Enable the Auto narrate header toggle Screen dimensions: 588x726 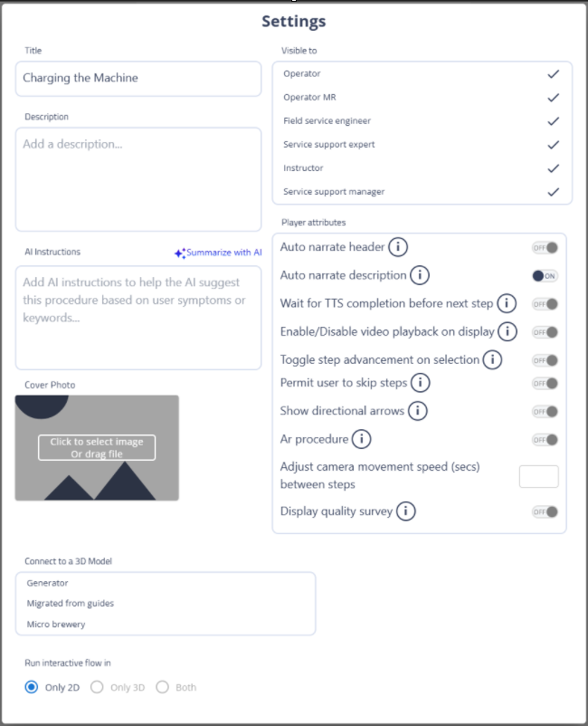click(x=545, y=247)
